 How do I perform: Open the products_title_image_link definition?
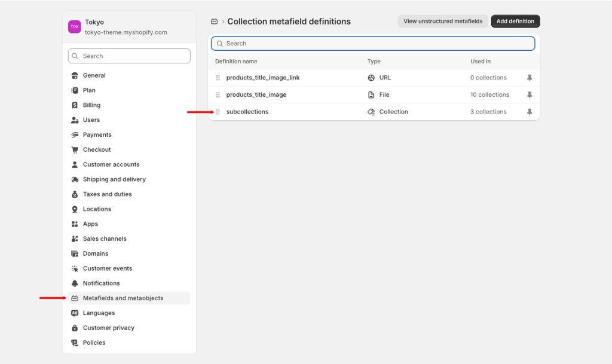click(263, 78)
